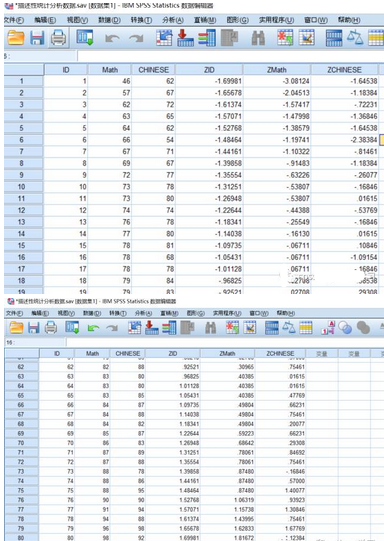Image resolution: width=384 pixels, height=541 pixels.
Task: Click the Insert cases icon in bottom toolbar
Action: pos(232,327)
